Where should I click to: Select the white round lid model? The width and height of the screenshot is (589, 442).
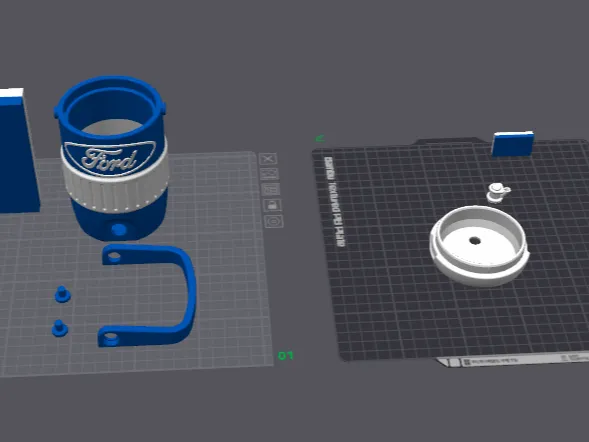479,246
